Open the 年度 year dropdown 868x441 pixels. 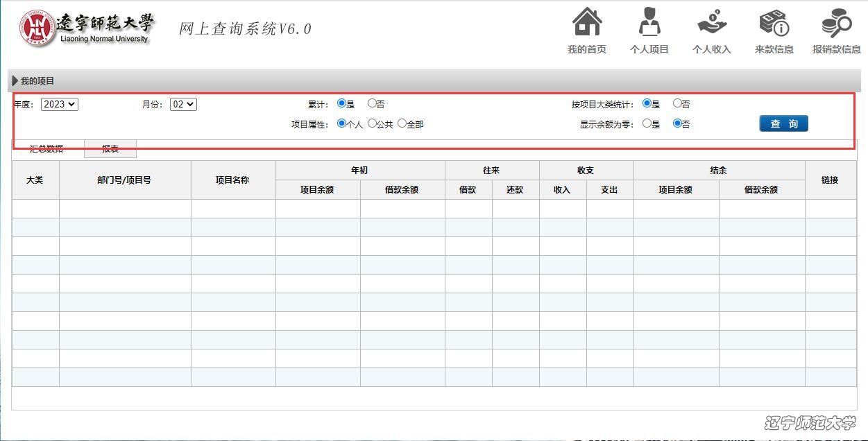59,104
